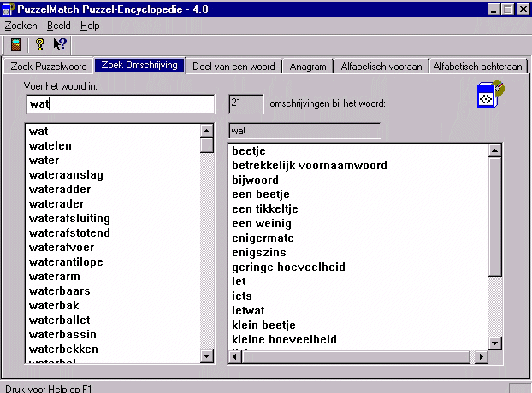
Task: Select 'waterbekken' in the word list
Action: (63, 349)
